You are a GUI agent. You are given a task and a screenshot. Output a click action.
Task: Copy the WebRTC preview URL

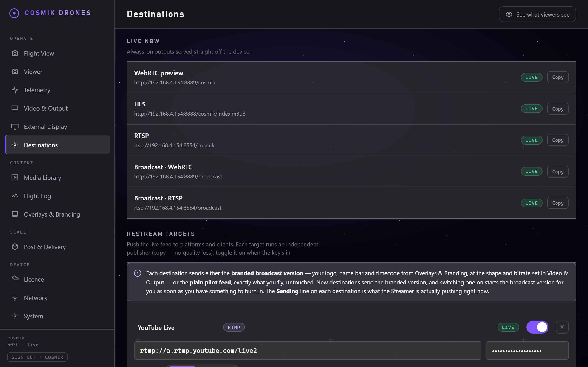(558, 77)
